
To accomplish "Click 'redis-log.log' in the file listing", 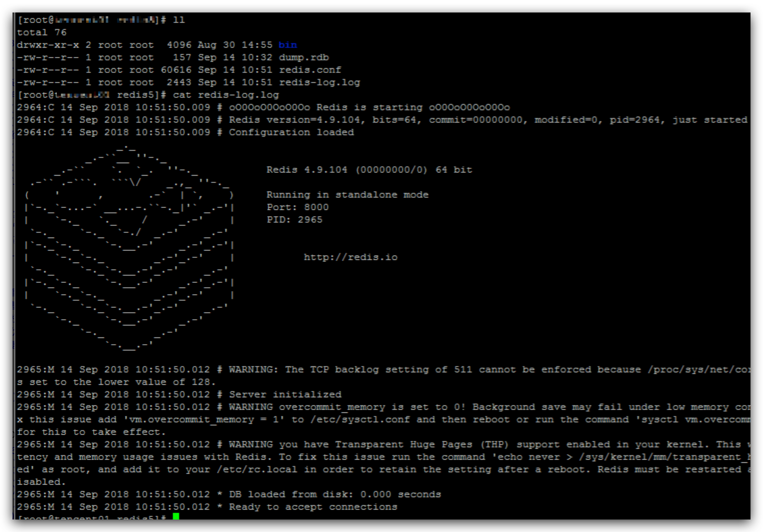I will [319, 82].
